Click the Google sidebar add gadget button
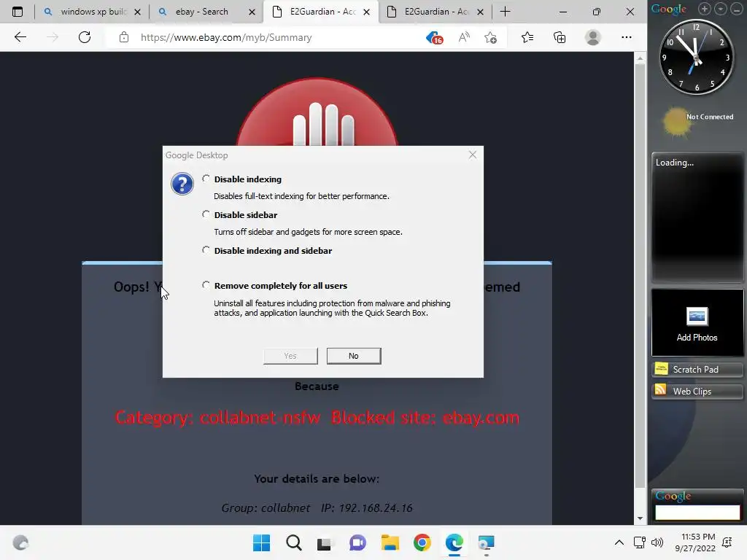The width and height of the screenshot is (747, 560). pyautogui.click(x=704, y=9)
